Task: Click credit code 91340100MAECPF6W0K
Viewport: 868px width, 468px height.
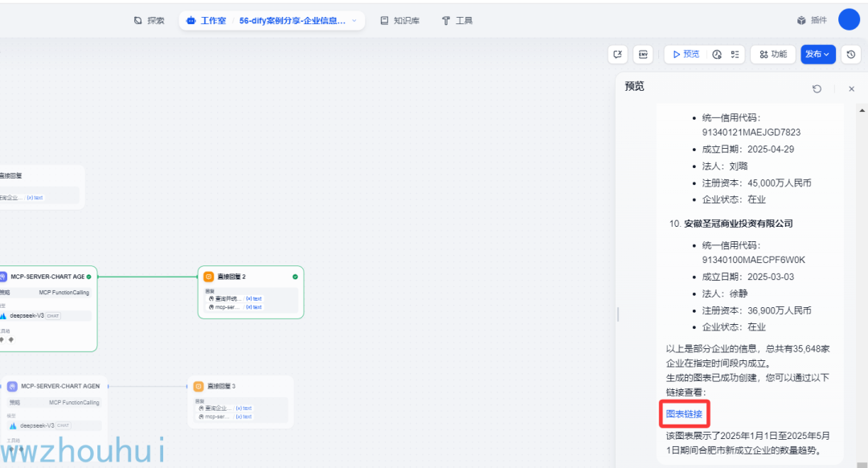Action: [753, 260]
